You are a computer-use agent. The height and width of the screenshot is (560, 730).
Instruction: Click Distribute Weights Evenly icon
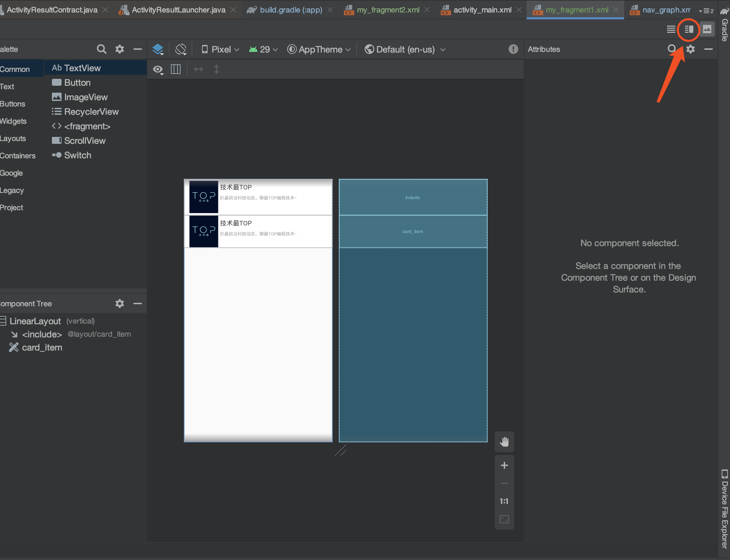pyautogui.click(x=176, y=69)
